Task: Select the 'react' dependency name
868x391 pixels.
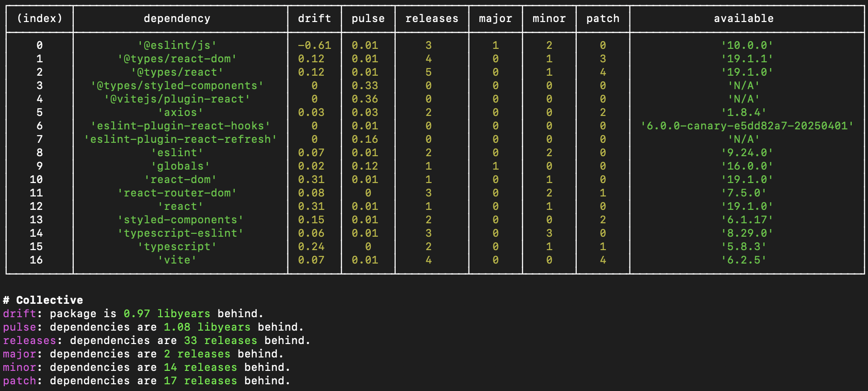Action: 181,207
